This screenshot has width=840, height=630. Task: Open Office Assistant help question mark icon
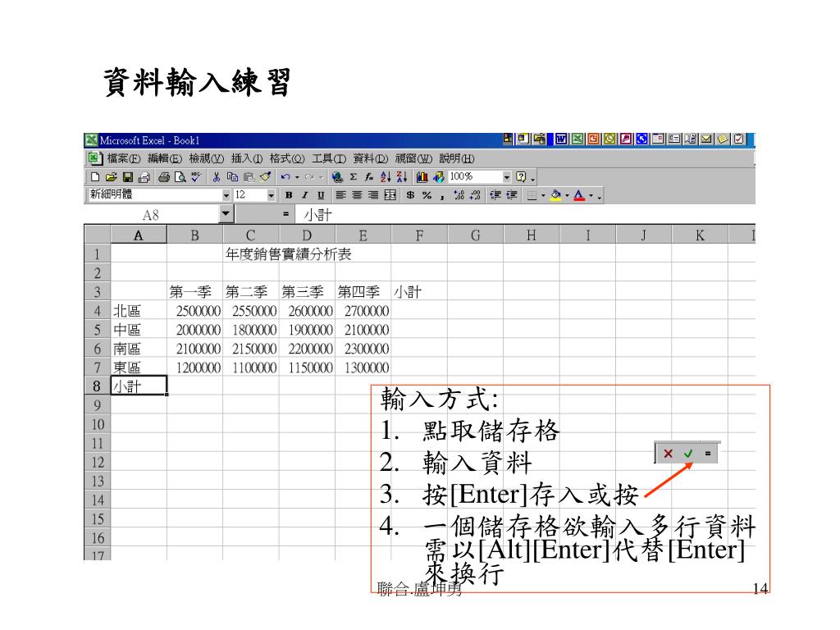pos(521,177)
